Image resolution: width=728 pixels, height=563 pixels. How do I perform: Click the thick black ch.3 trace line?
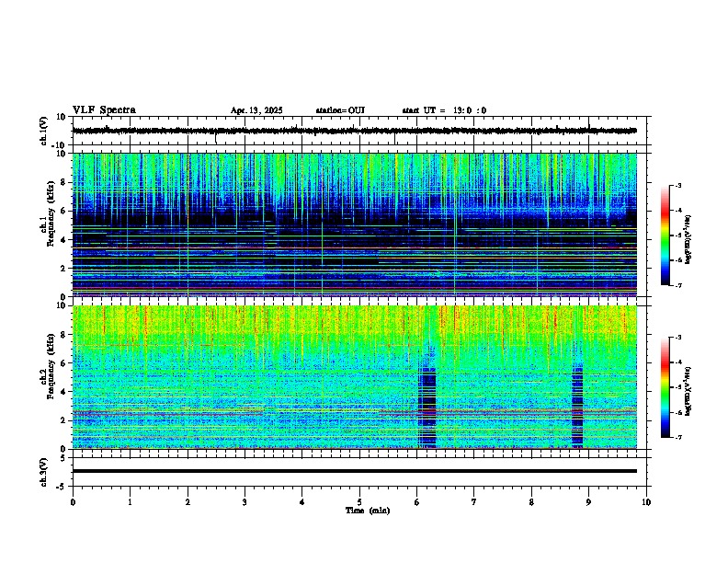click(354, 471)
